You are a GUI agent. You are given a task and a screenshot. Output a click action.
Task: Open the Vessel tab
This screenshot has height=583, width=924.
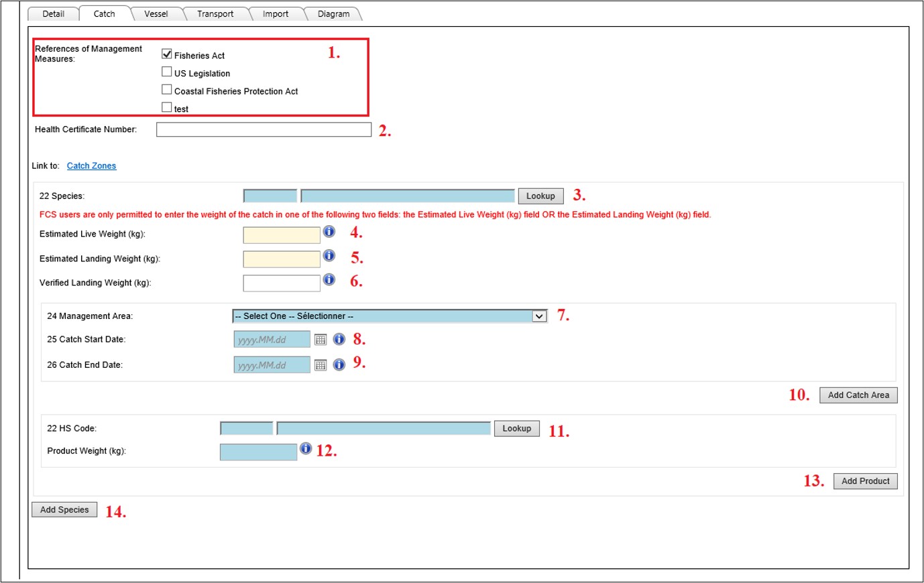pyautogui.click(x=156, y=14)
